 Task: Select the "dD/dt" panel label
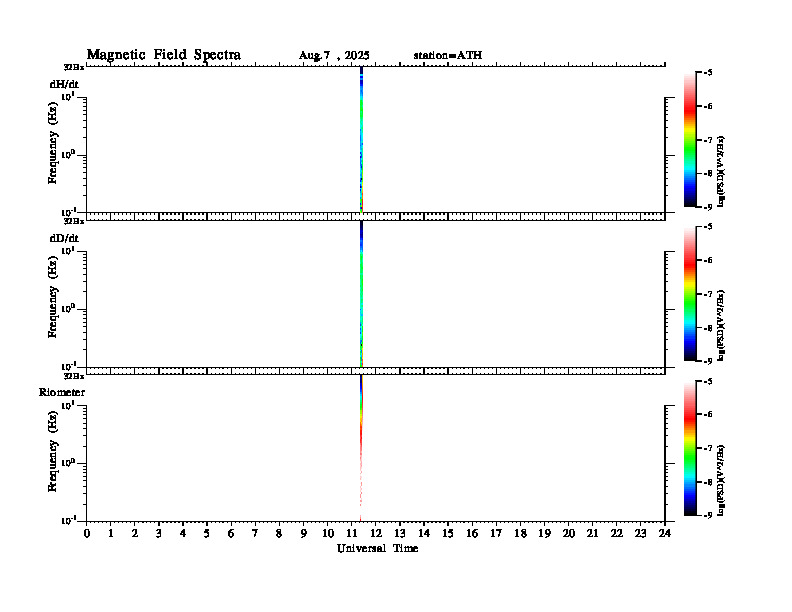[x=64, y=238]
